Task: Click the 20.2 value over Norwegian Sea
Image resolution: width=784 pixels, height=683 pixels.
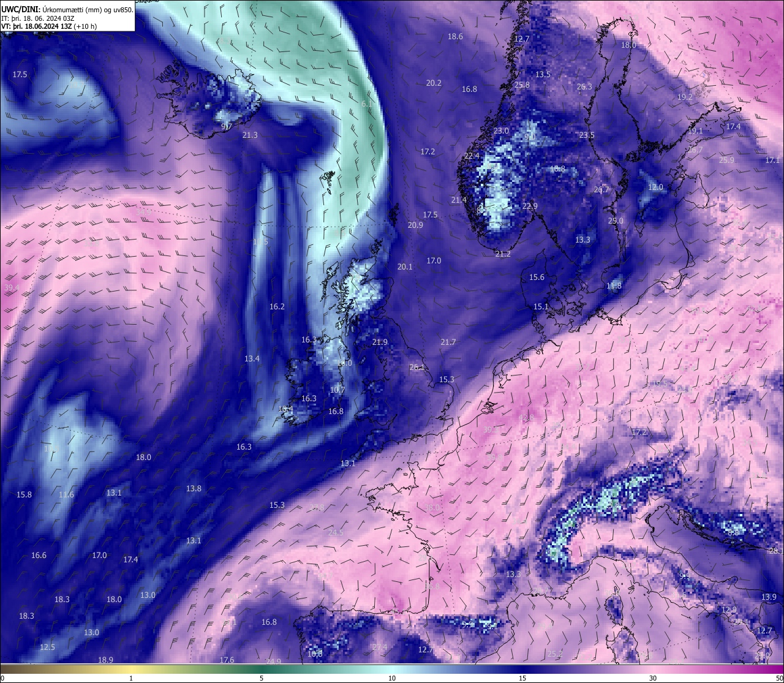Action: (x=434, y=83)
